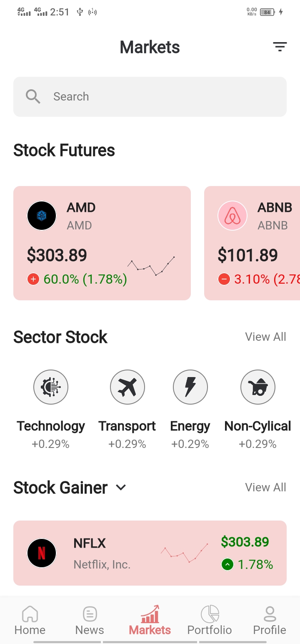Choose the Energy lightning bolt icon
Viewport: 300px width, 644px height.
(190, 387)
